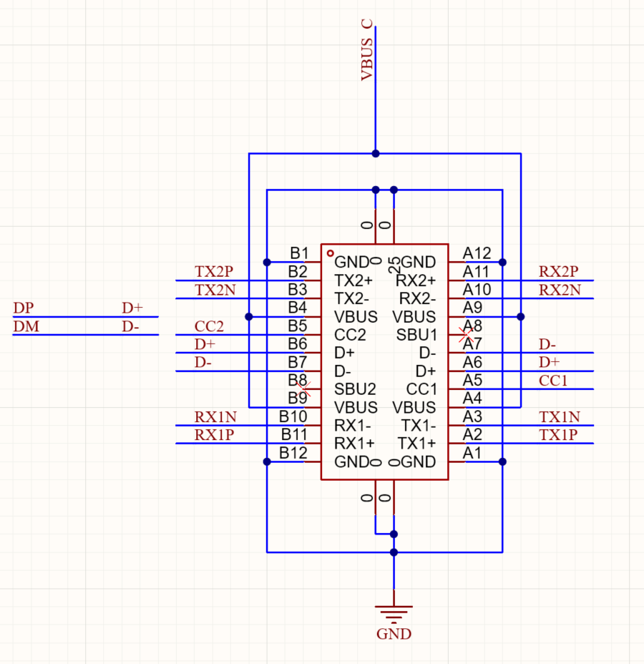Select the SBU2 pin name in connector
Image resolution: width=644 pixels, height=664 pixels.
point(355,389)
